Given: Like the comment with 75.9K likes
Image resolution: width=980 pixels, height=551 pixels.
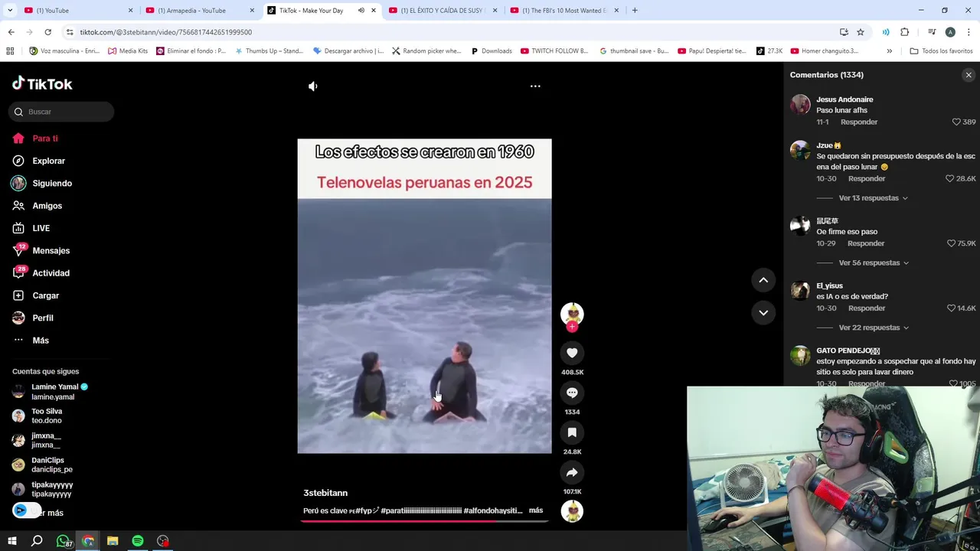Looking at the screenshot, I should tap(951, 243).
